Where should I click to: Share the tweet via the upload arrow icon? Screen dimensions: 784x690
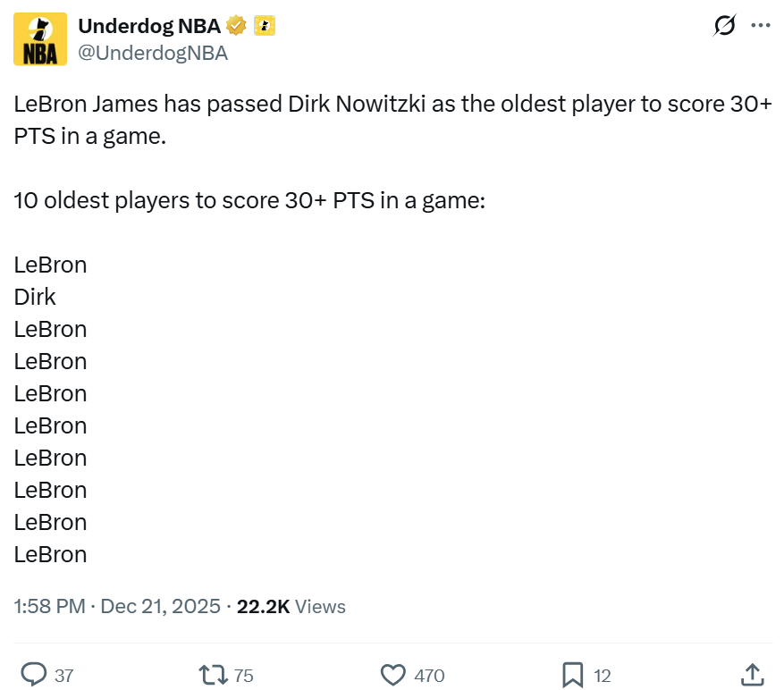[x=753, y=675]
